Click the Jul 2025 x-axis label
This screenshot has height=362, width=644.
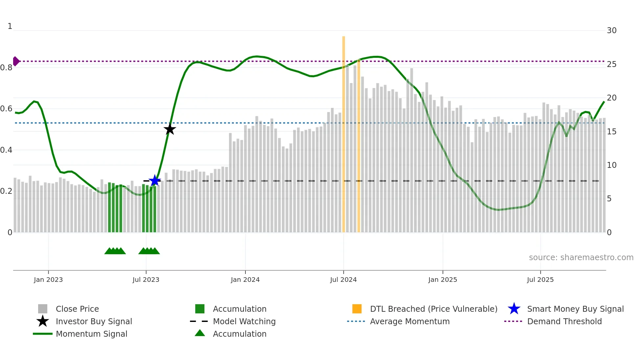(540, 280)
